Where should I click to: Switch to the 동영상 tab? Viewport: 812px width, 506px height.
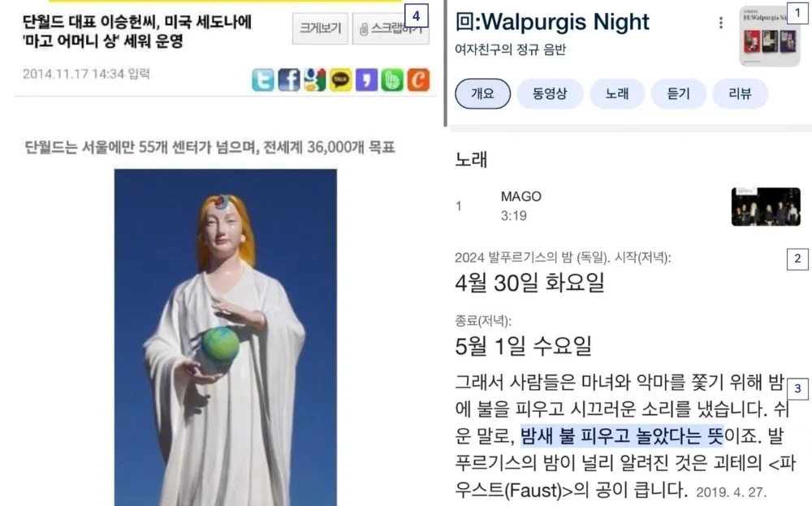pyautogui.click(x=550, y=93)
